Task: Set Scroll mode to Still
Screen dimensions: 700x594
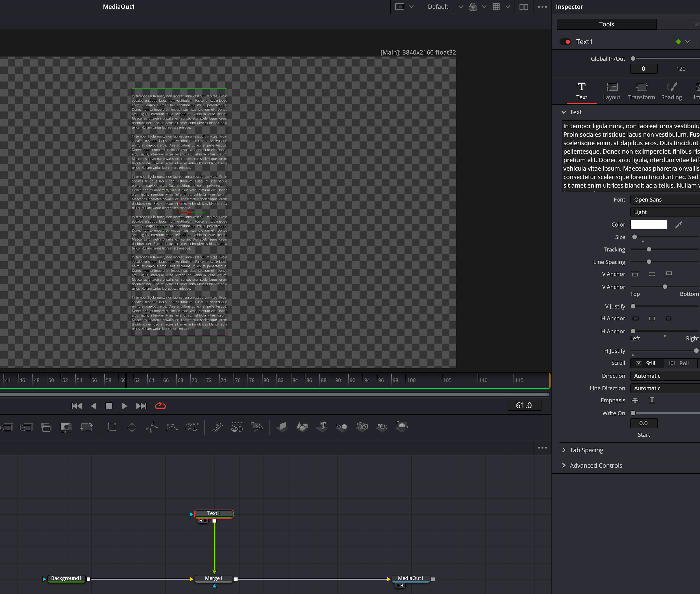Action: click(647, 363)
